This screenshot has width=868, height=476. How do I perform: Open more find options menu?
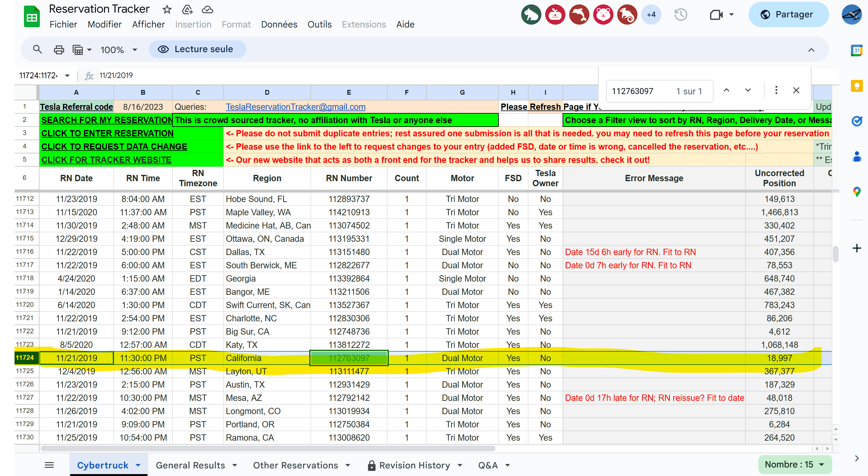pos(776,90)
